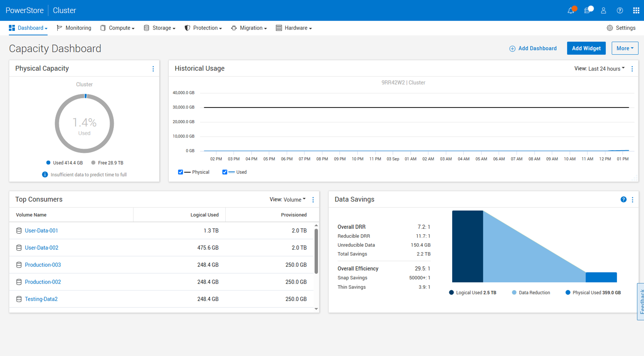Click the volume icon next to User-Data-001

pyautogui.click(x=19, y=231)
